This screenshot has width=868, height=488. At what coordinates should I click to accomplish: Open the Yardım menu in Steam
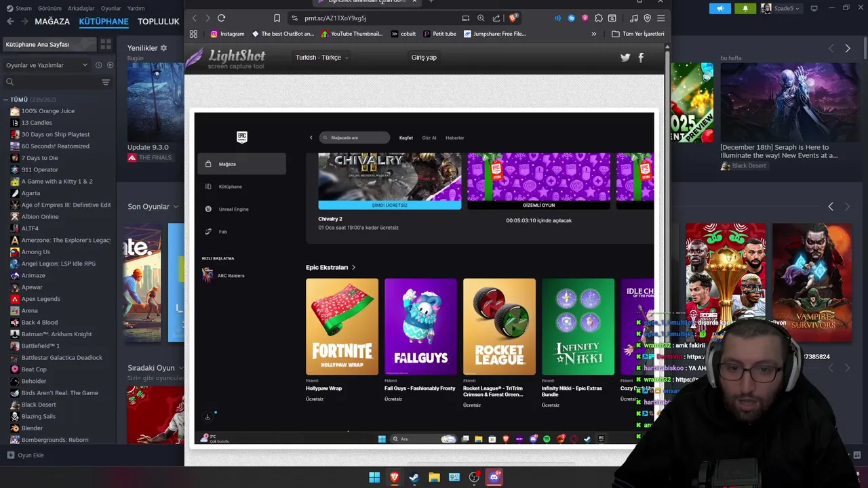coord(136,8)
